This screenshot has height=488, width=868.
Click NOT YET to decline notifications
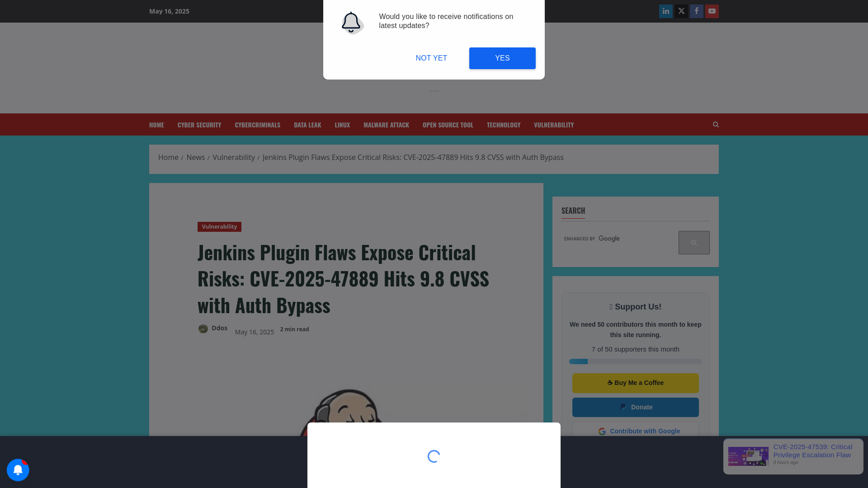point(431,58)
